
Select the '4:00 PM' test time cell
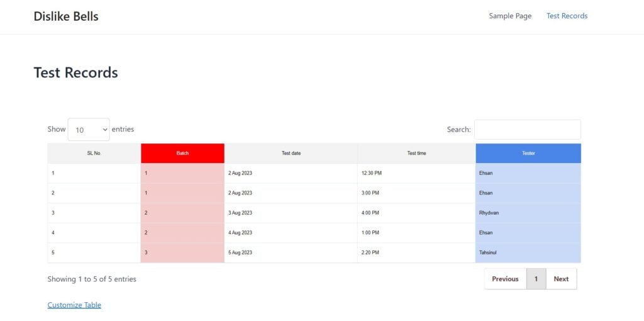pos(416,213)
